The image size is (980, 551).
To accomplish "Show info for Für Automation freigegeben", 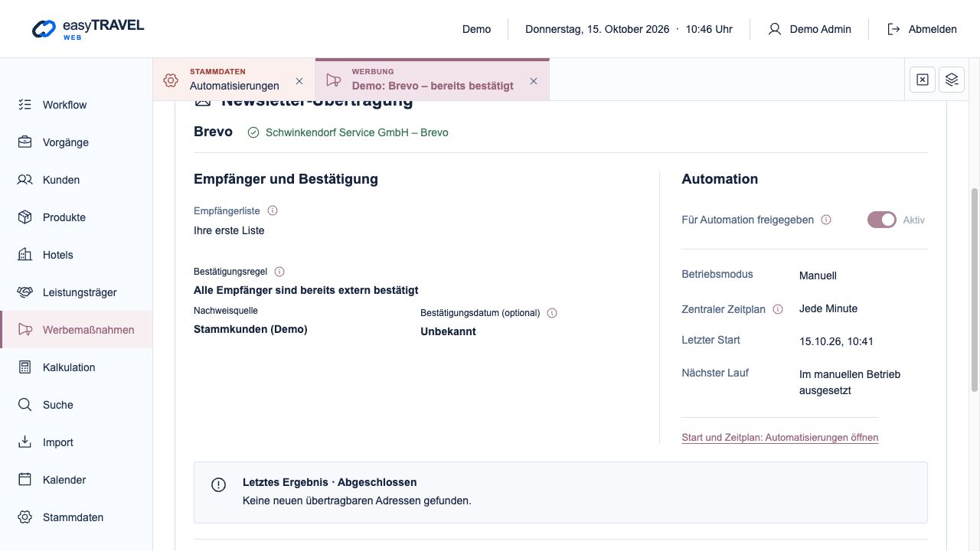I will (x=826, y=220).
